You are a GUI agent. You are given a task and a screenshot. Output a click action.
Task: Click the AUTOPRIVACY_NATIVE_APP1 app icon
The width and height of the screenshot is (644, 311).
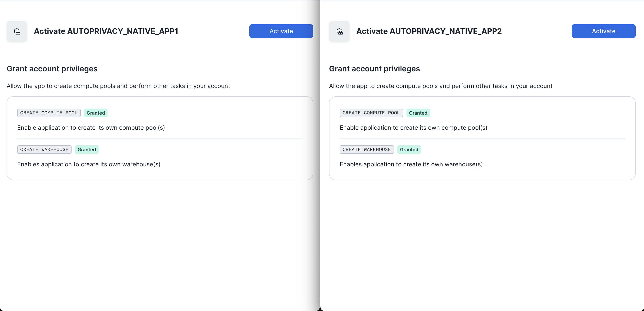pos(17,31)
